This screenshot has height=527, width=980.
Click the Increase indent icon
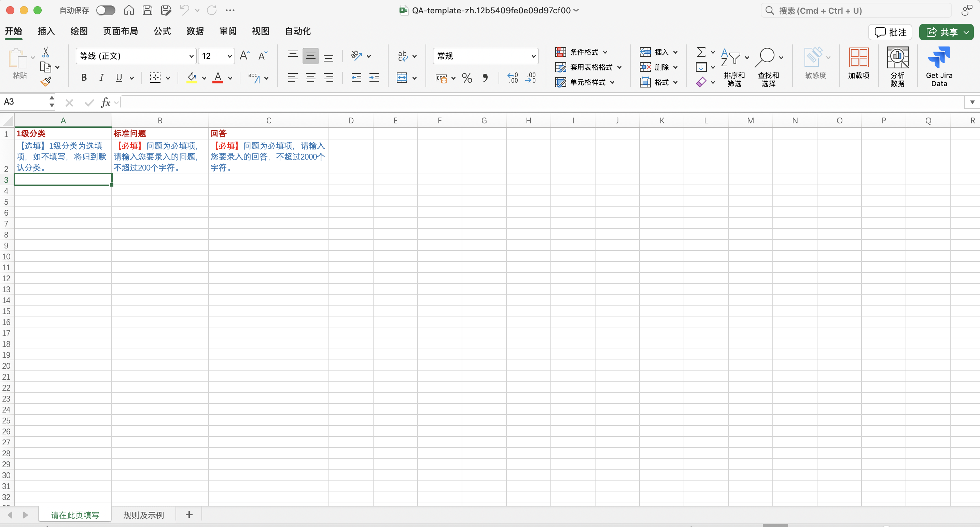click(x=374, y=78)
